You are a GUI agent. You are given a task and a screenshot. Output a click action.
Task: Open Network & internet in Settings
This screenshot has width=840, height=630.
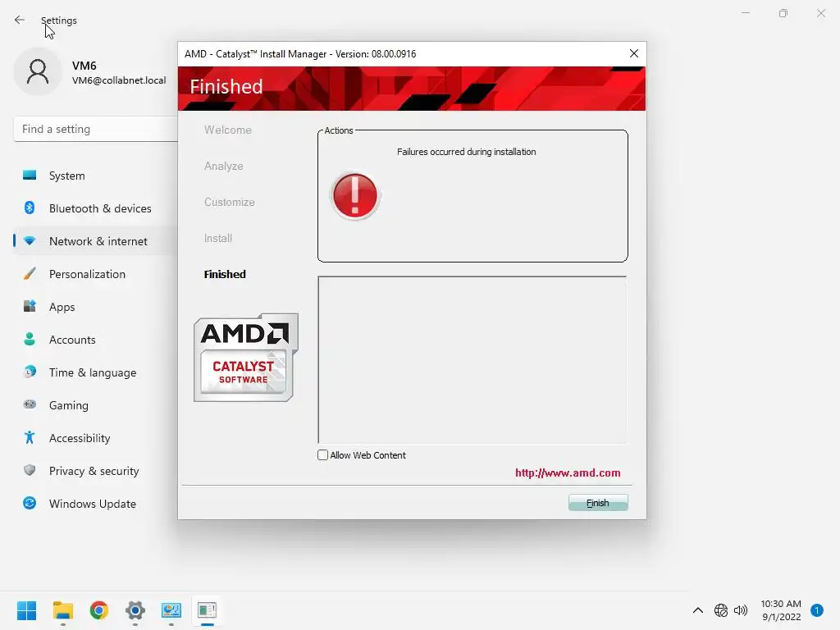coord(95,241)
